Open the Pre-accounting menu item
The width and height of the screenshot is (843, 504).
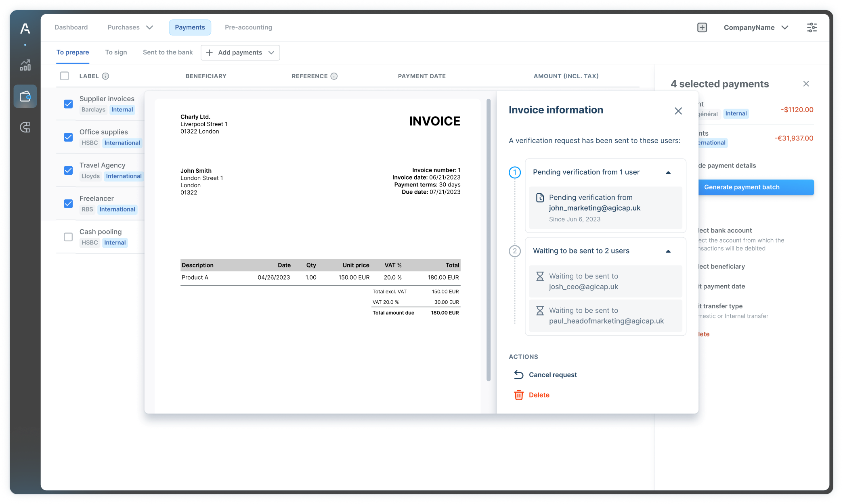click(248, 27)
